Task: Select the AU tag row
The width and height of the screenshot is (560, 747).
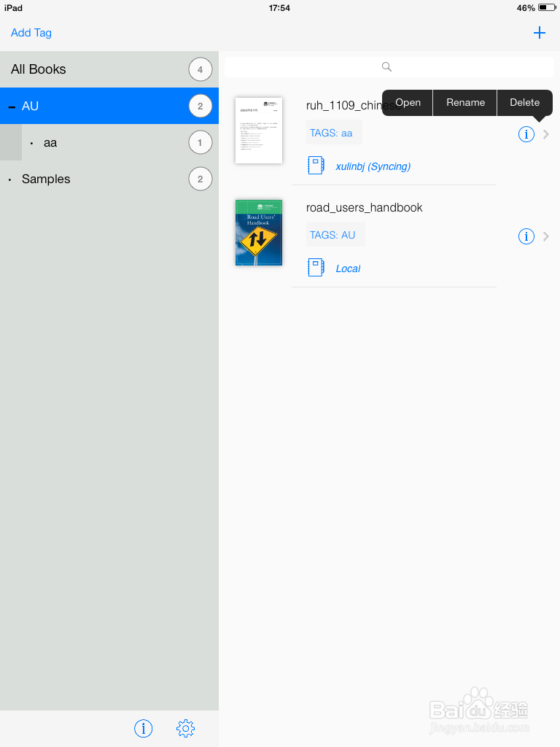Action: pos(109,106)
